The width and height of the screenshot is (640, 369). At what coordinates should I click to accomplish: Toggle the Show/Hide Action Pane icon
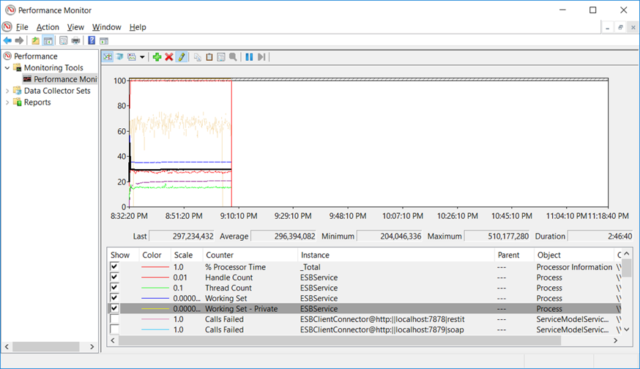pyautogui.click(x=104, y=40)
